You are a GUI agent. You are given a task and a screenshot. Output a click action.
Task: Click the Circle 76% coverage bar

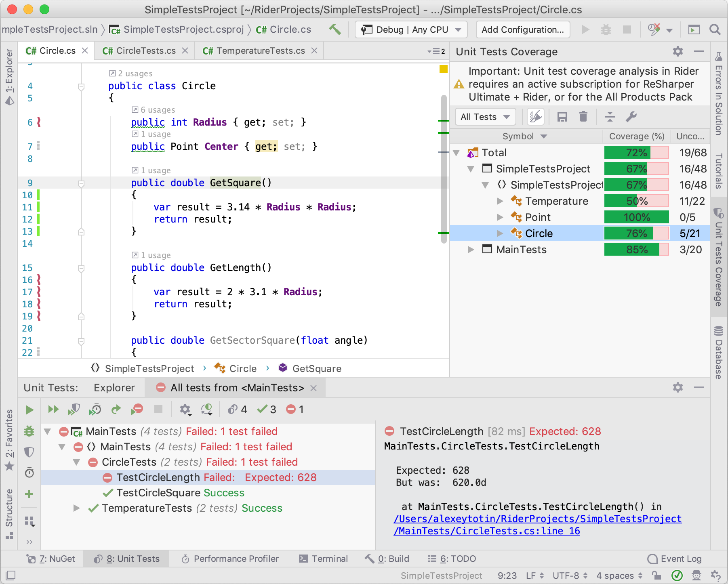coord(636,233)
